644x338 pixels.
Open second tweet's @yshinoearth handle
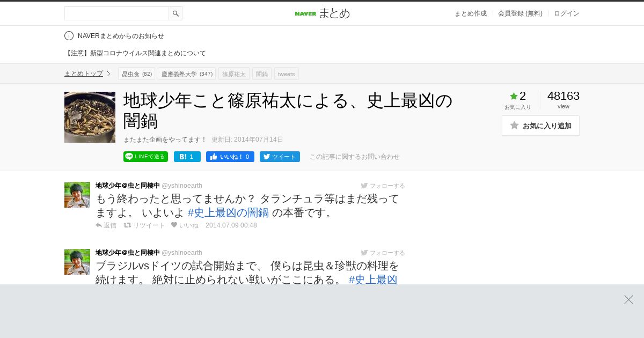tap(182, 253)
